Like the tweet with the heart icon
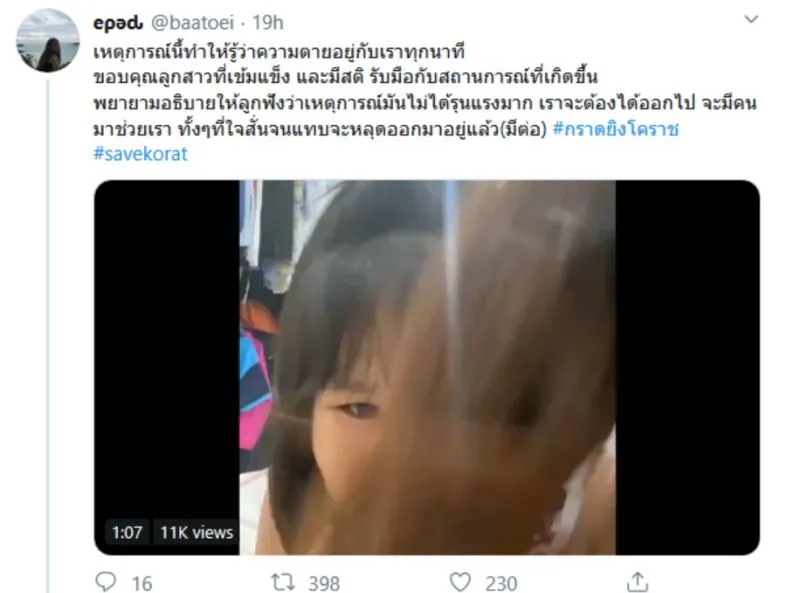This screenshot has width=800, height=593. (x=460, y=582)
